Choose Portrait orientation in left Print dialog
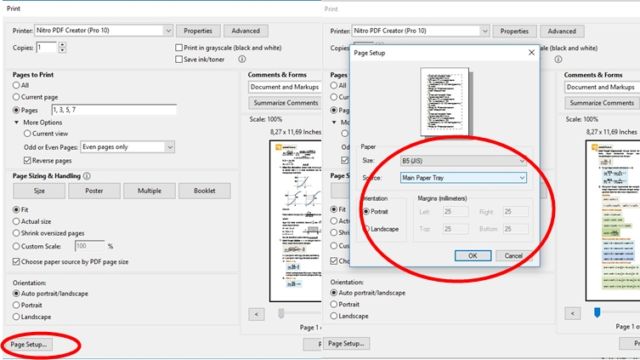The image size is (640, 360). pyautogui.click(x=16, y=305)
